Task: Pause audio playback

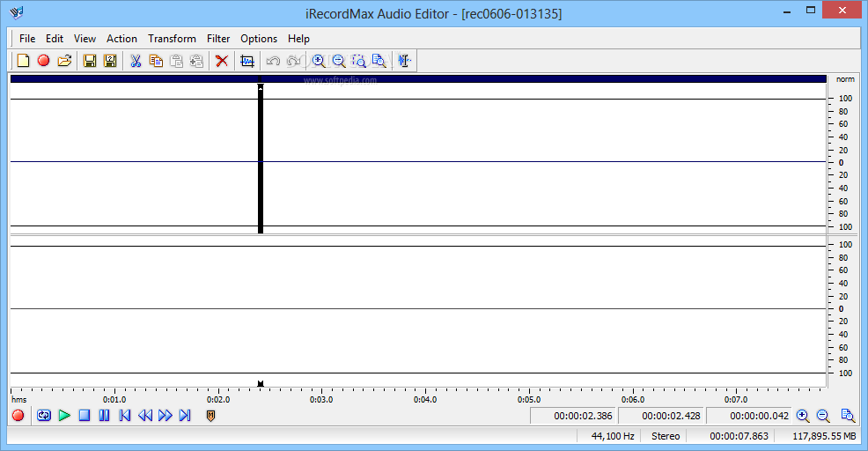Action: pyautogui.click(x=104, y=415)
